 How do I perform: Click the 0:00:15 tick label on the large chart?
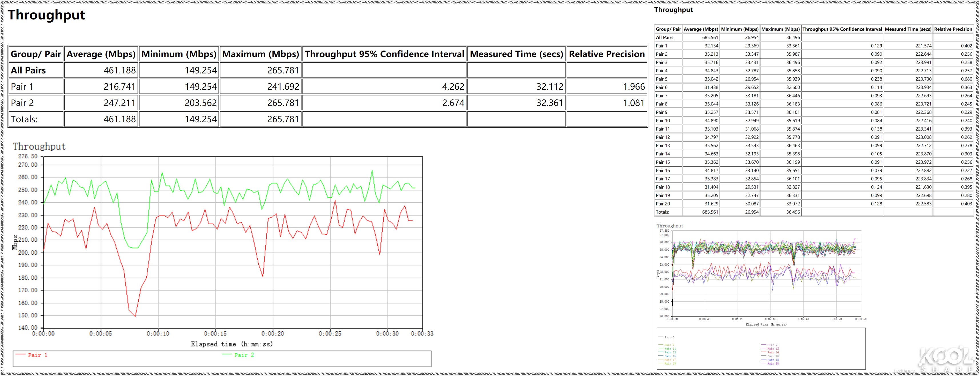[x=215, y=333]
